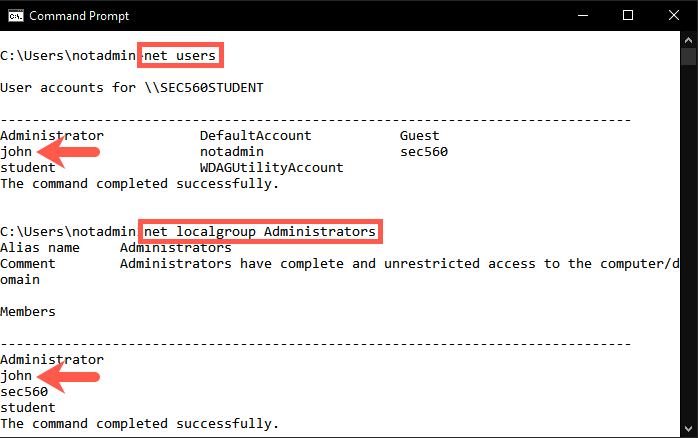The width and height of the screenshot is (698, 438).
Task: Click the 'Alias name' label
Action: (x=39, y=247)
